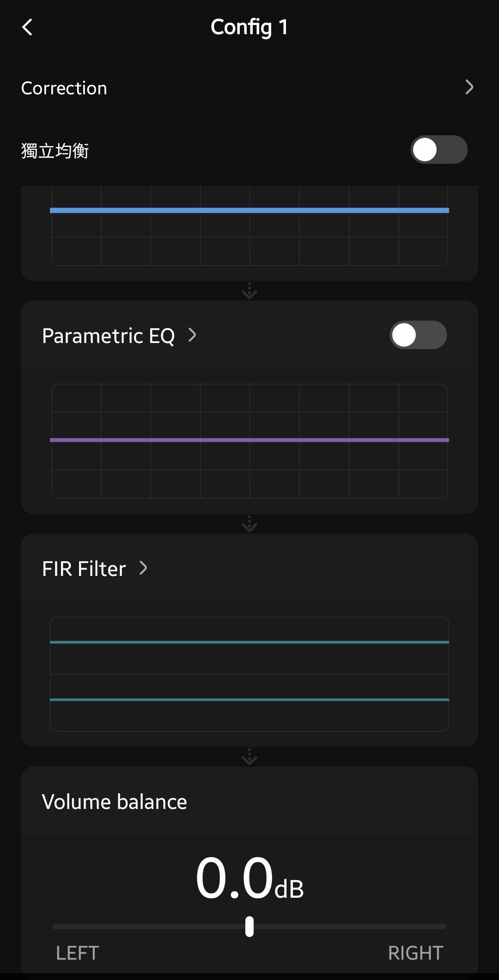Open Correction via its right chevron
This screenshot has width=499, height=980.
click(469, 87)
